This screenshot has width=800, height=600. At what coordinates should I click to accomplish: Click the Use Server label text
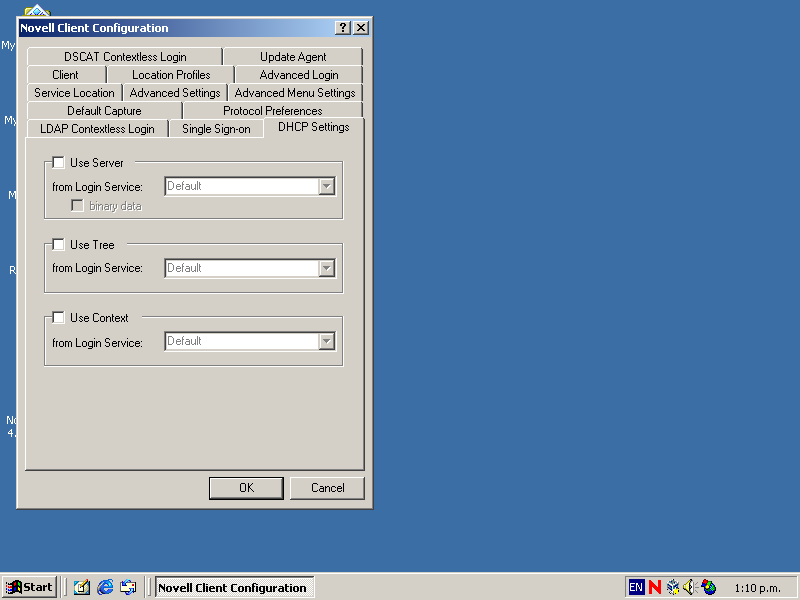point(97,163)
